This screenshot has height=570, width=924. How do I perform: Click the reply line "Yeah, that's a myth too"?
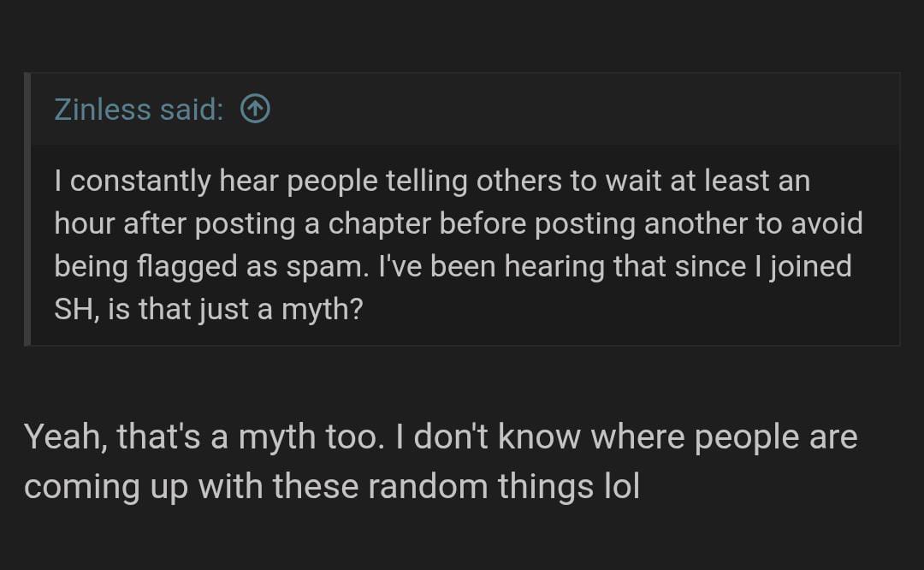(440, 437)
